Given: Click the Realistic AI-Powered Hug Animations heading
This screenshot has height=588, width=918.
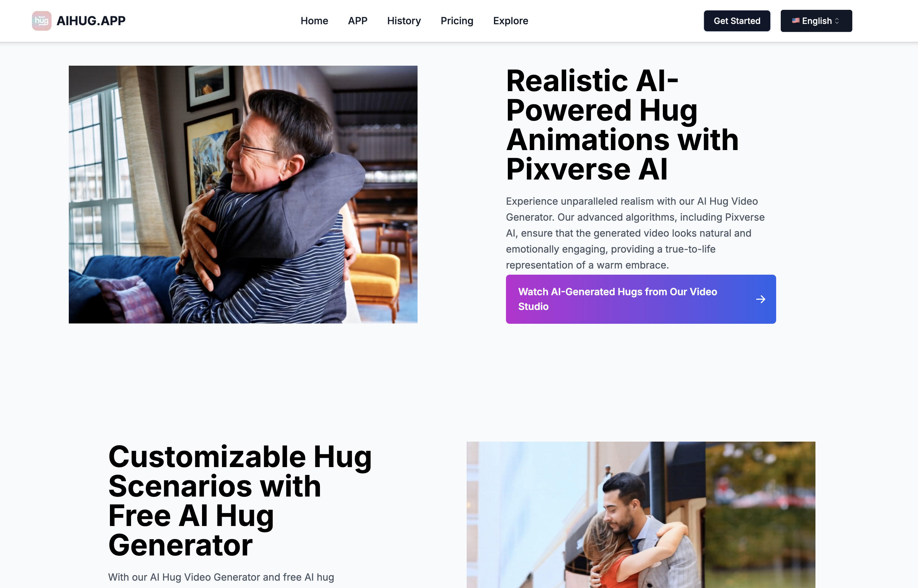Looking at the screenshot, I should tap(622, 125).
